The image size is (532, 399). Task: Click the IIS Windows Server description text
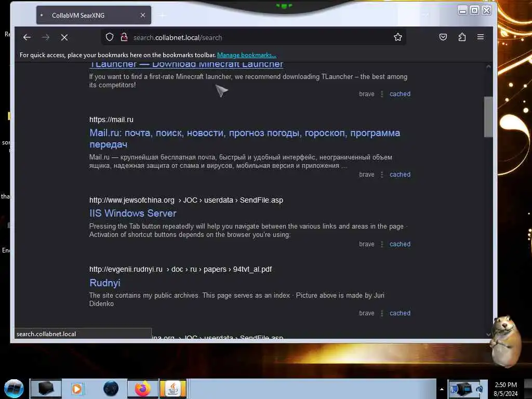[248, 230]
